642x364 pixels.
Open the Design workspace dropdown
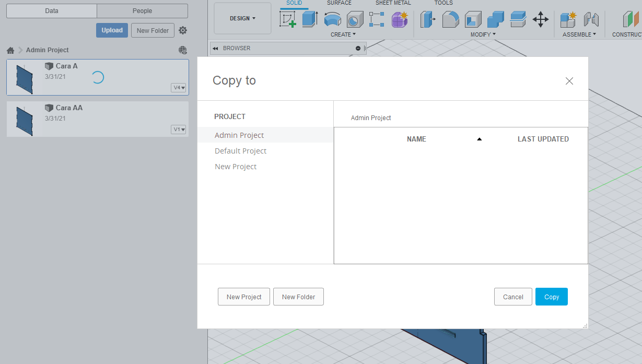pyautogui.click(x=243, y=18)
